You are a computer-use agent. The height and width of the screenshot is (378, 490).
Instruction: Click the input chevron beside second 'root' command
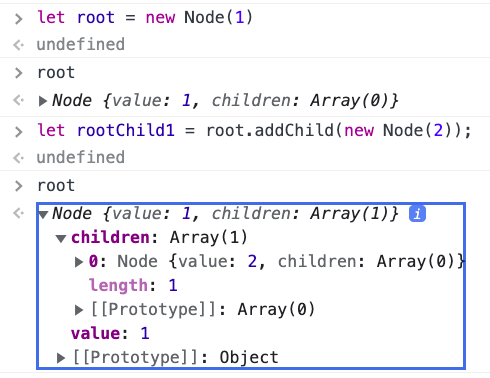coord(19,186)
